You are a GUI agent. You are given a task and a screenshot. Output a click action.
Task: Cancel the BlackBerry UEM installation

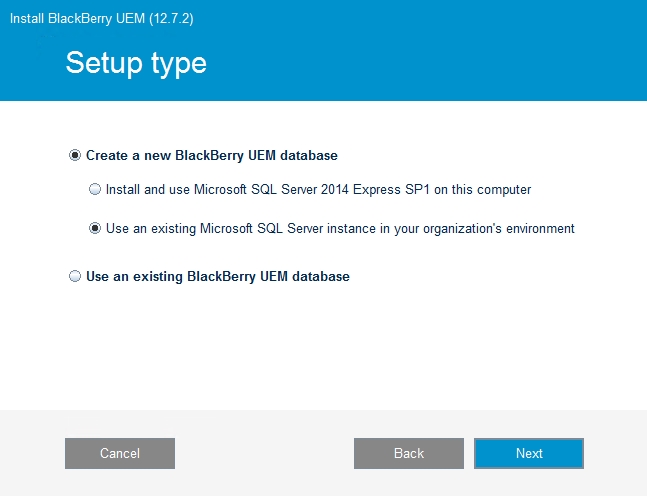tap(120, 453)
